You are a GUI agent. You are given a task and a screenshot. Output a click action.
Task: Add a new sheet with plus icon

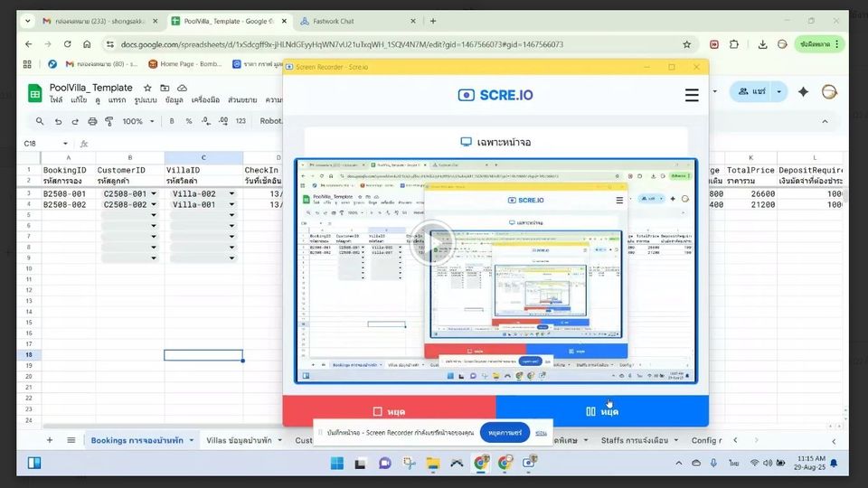coord(49,440)
